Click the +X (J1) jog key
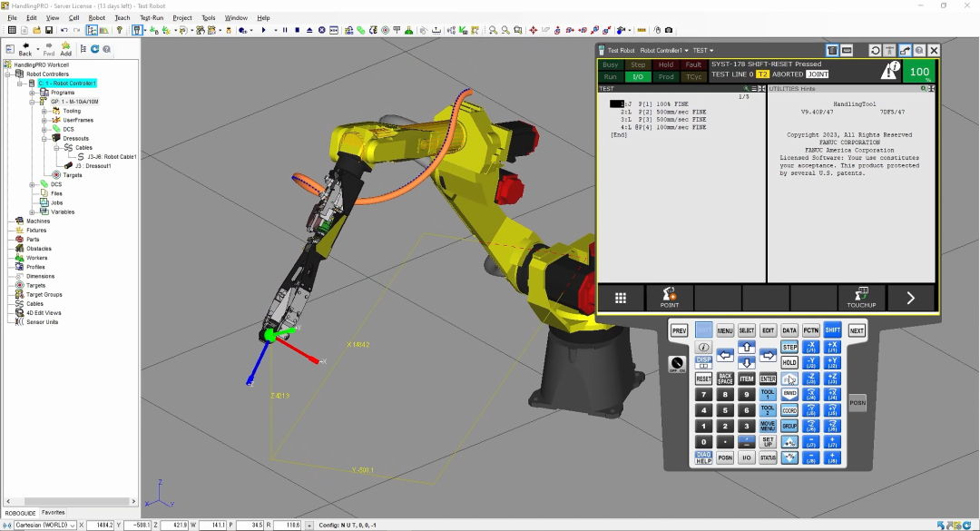The width and height of the screenshot is (980, 531). click(832, 347)
